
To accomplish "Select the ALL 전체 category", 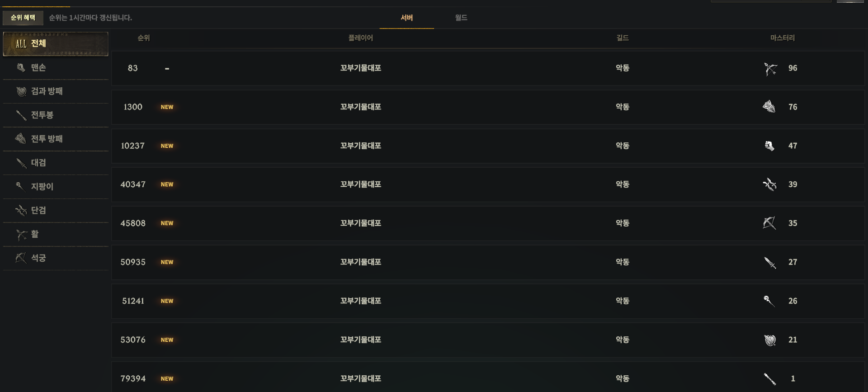I will click(x=55, y=44).
